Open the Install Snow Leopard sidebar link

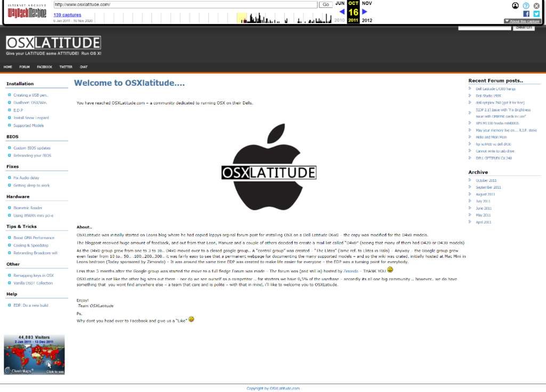click(x=31, y=118)
